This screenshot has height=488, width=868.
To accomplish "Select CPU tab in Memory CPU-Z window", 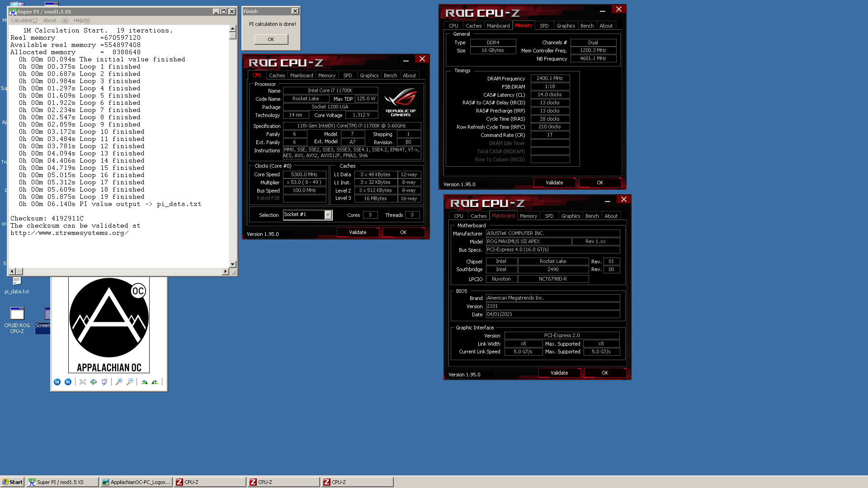I will [x=453, y=26].
